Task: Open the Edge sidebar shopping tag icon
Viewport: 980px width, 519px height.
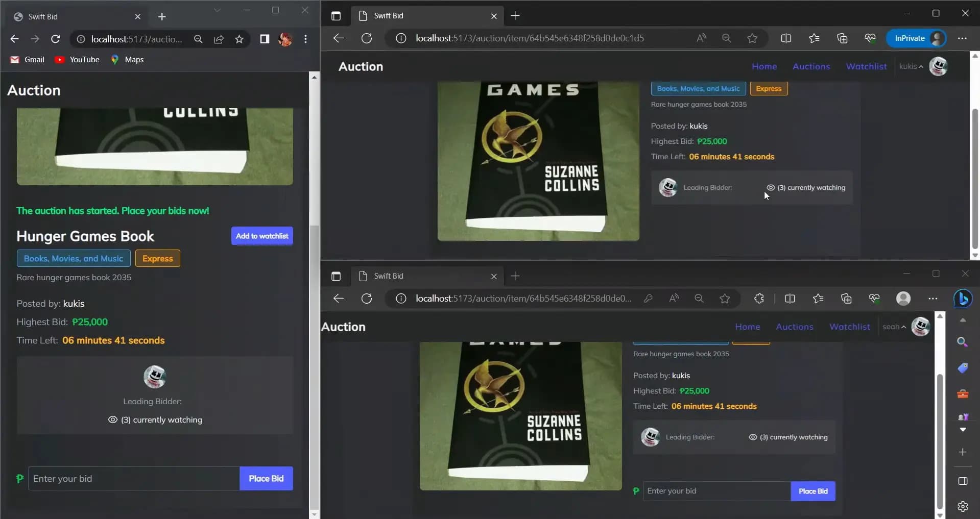Action: [x=963, y=368]
